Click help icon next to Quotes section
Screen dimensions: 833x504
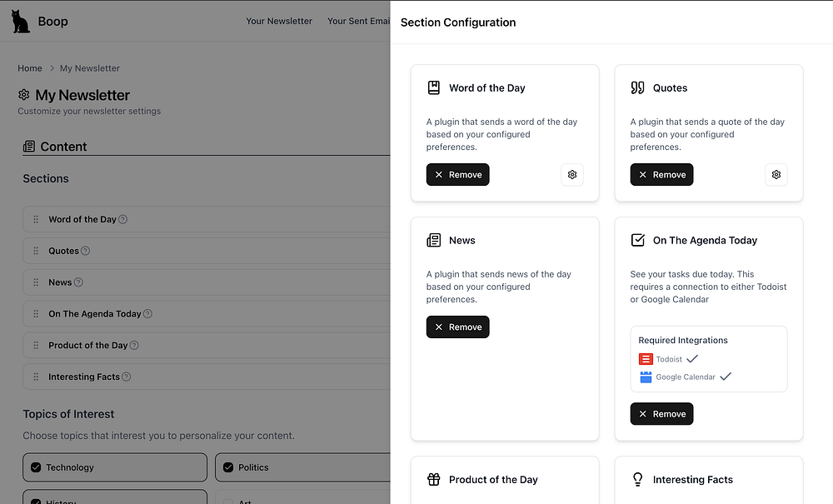[85, 251]
